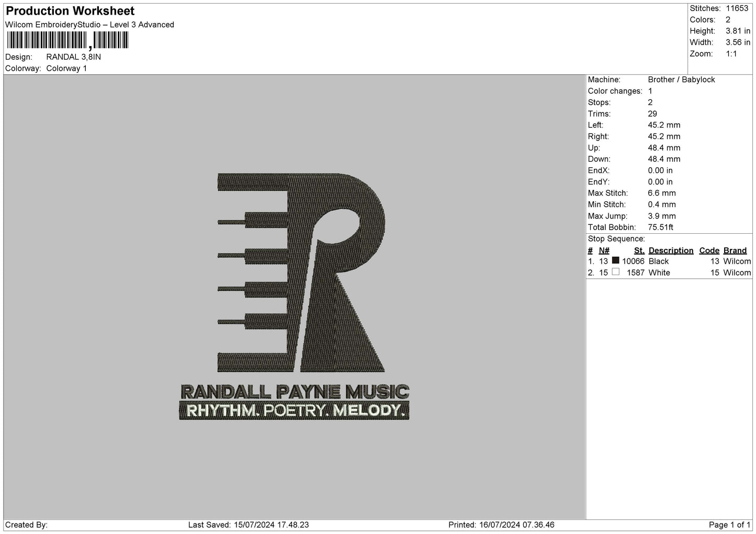Click the Colors value 2
The image size is (756, 534).
(728, 20)
